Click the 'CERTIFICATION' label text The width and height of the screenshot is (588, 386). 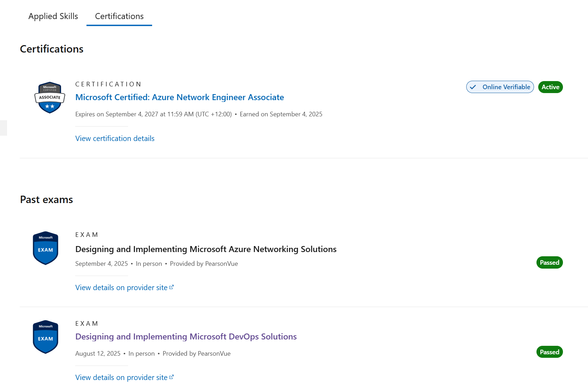108,84
